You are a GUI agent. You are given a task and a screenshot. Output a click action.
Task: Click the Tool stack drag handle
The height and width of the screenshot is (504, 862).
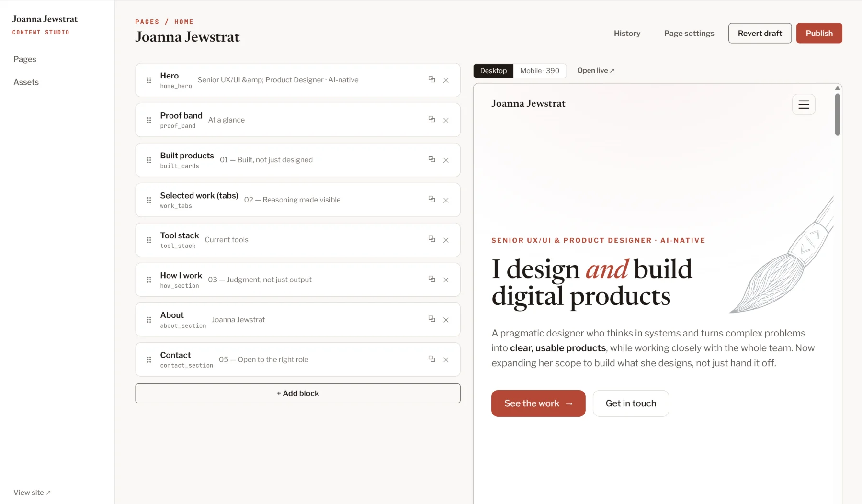pyautogui.click(x=149, y=240)
